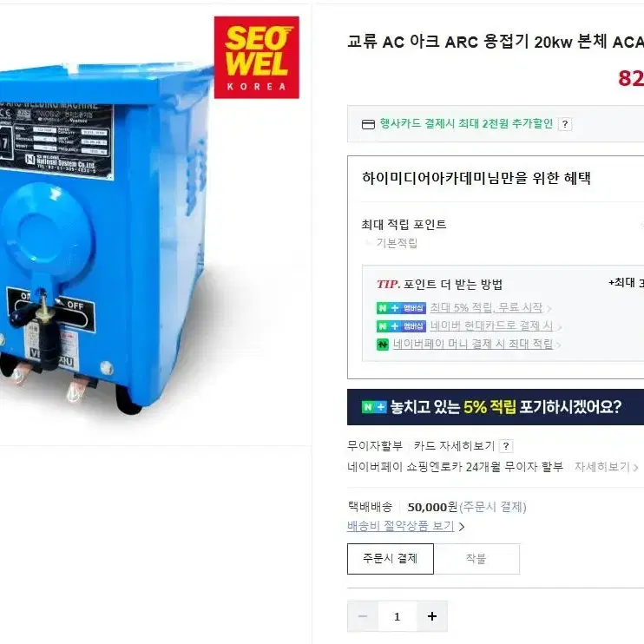
Task: Increase quantity with the plus button
Action: tap(432, 616)
